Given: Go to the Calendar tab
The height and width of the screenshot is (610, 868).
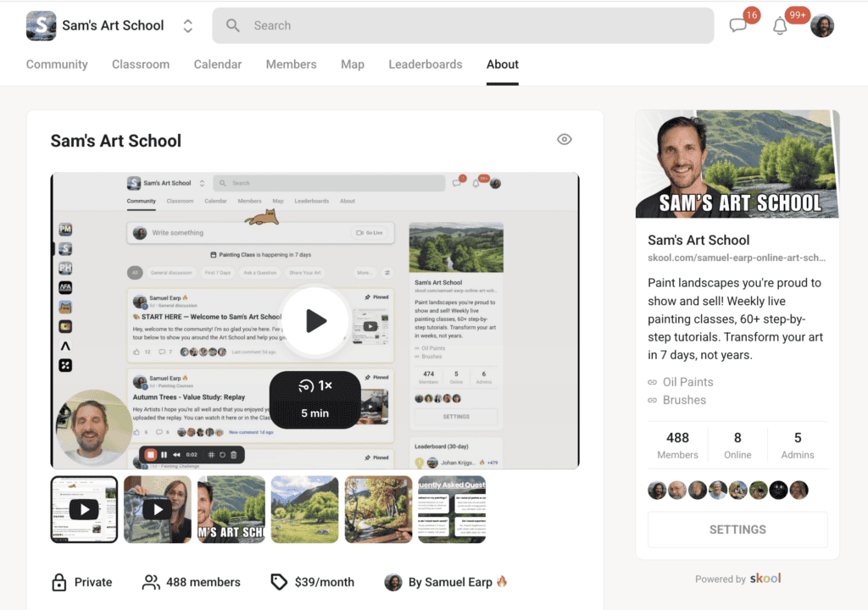Looking at the screenshot, I should click(x=218, y=64).
